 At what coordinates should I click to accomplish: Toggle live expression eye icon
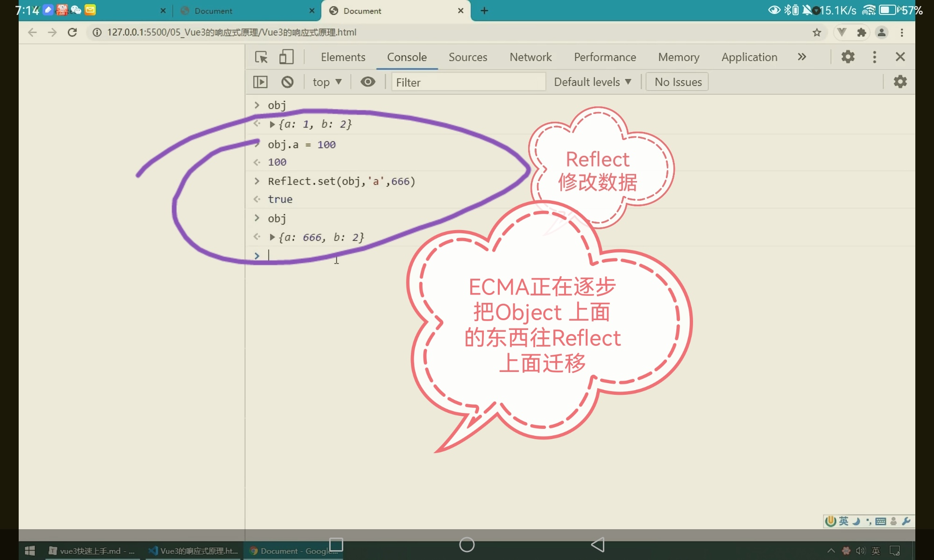click(x=368, y=82)
